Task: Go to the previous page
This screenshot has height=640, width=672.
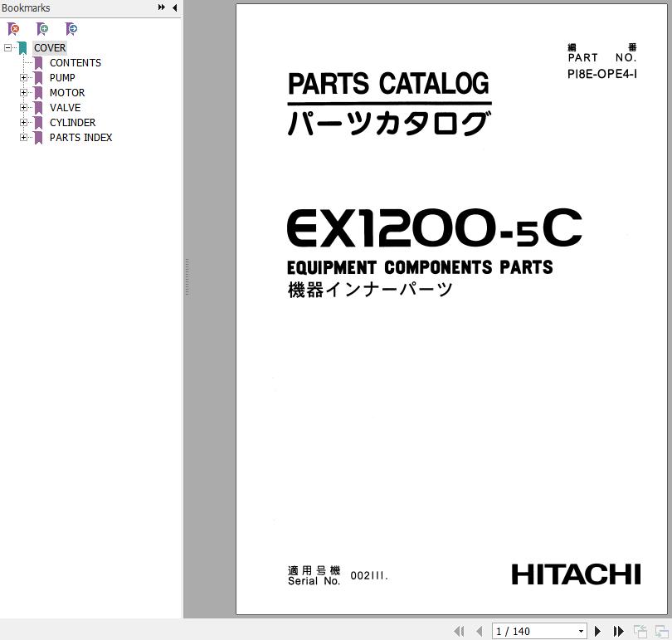Action: click(480, 631)
